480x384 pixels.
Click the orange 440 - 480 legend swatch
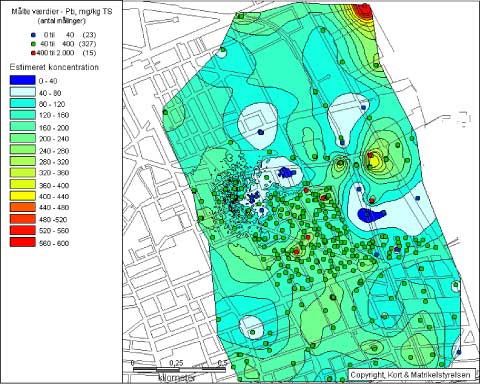tap(22, 207)
